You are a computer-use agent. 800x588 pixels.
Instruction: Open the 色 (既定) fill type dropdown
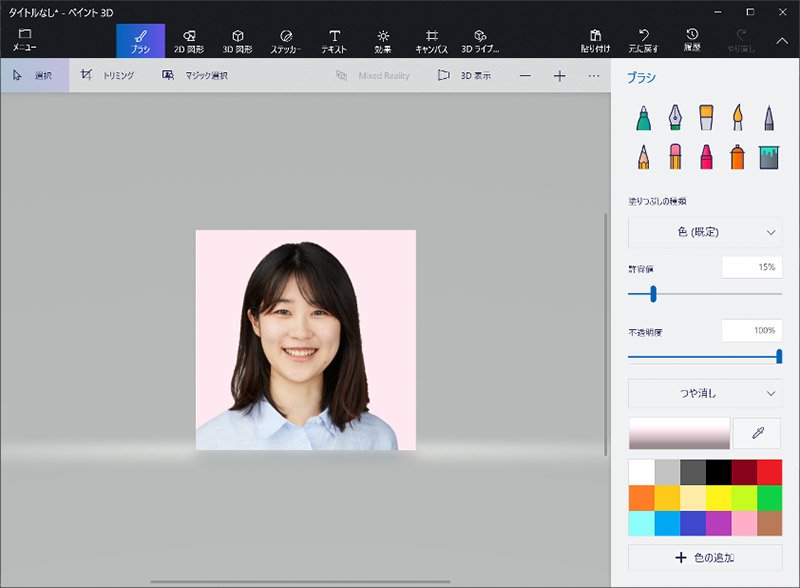click(704, 232)
